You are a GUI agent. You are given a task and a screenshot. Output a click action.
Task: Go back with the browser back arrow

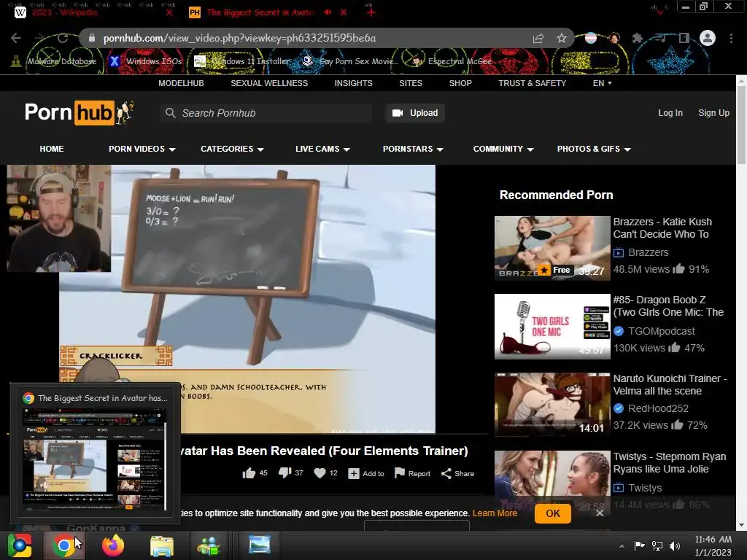[x=16, y=38]
